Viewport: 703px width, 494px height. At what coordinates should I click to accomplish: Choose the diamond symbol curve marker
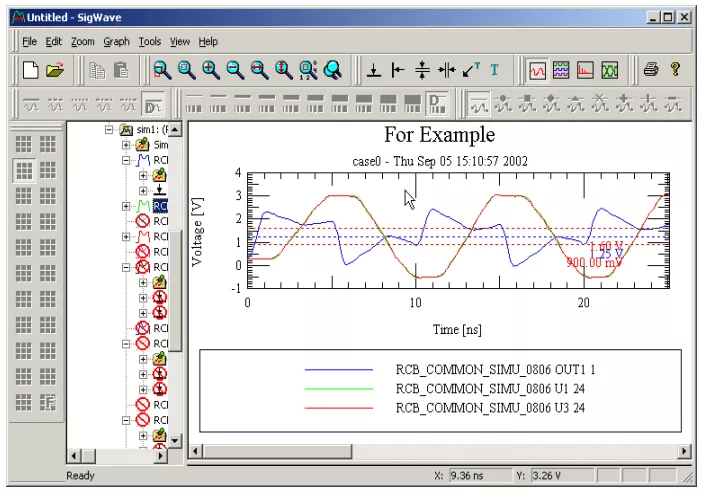(551, 104)
